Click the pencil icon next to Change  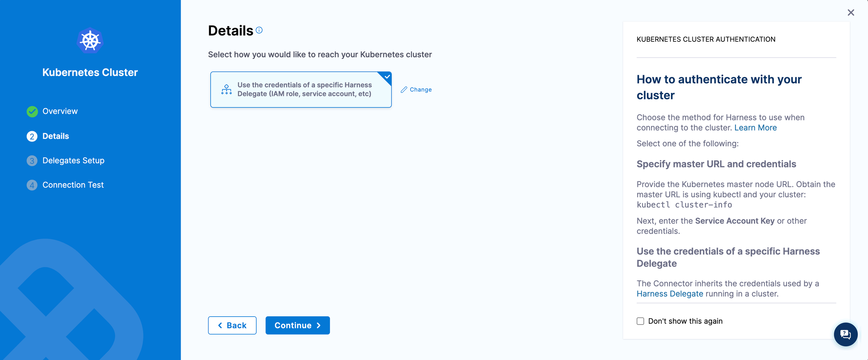[403, 89]
